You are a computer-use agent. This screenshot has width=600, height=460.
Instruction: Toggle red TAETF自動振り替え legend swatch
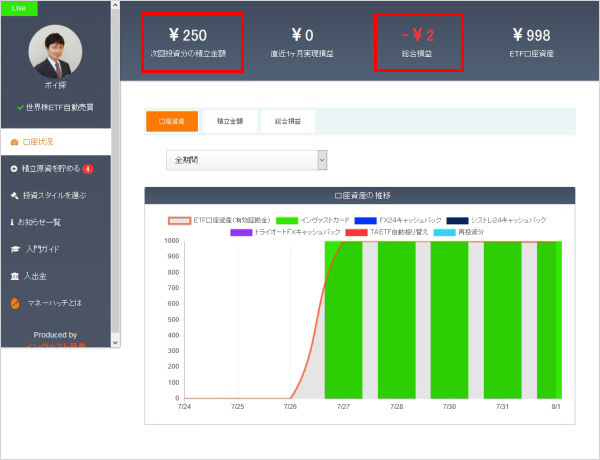coord(356,232)
